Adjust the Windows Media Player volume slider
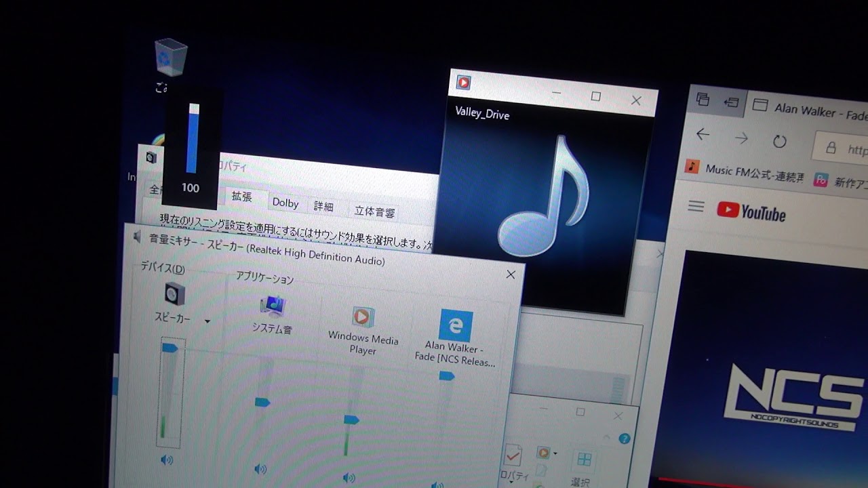The image size is (868, 488). (351, 420)
